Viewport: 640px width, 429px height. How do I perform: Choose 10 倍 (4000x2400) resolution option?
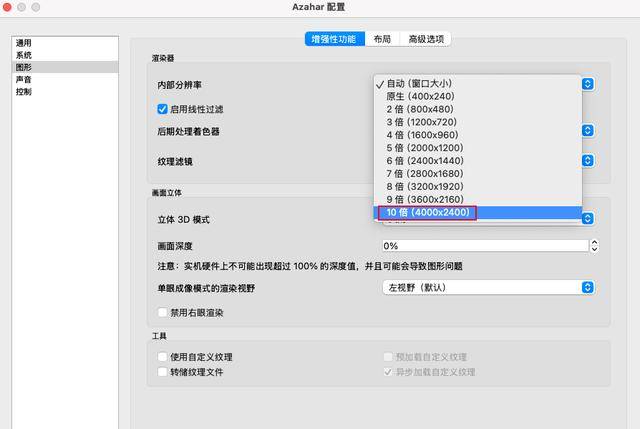(x=478, y=212)
